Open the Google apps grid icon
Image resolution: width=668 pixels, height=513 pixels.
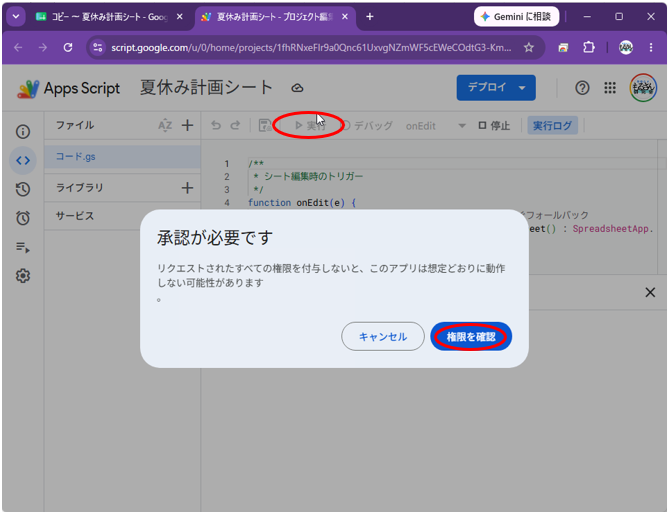[610, 88]
